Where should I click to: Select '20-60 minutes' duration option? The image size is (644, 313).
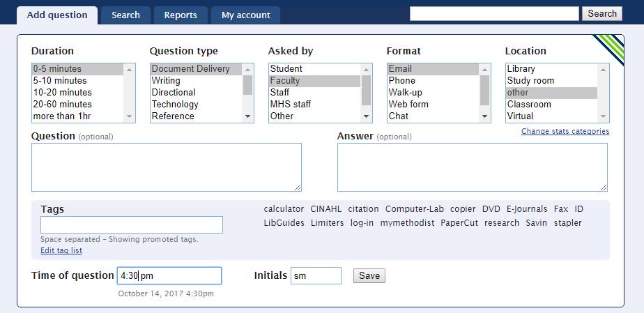point(77,105)
